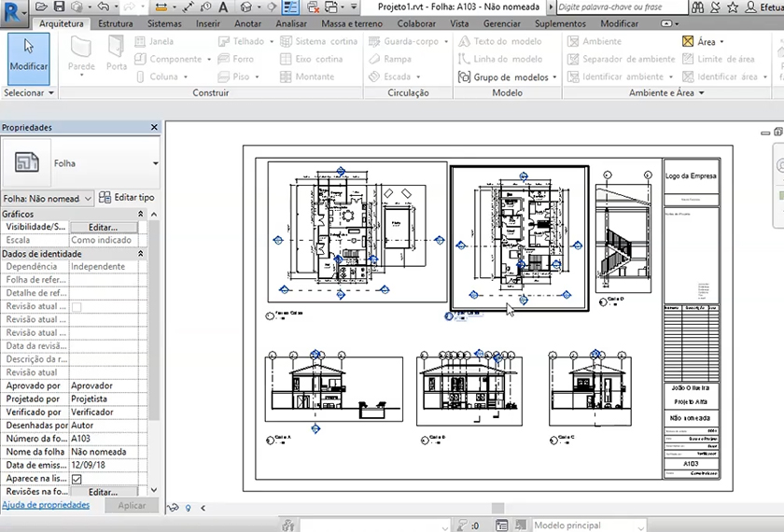Click Editar button for Visibilidade

point(103,228)
